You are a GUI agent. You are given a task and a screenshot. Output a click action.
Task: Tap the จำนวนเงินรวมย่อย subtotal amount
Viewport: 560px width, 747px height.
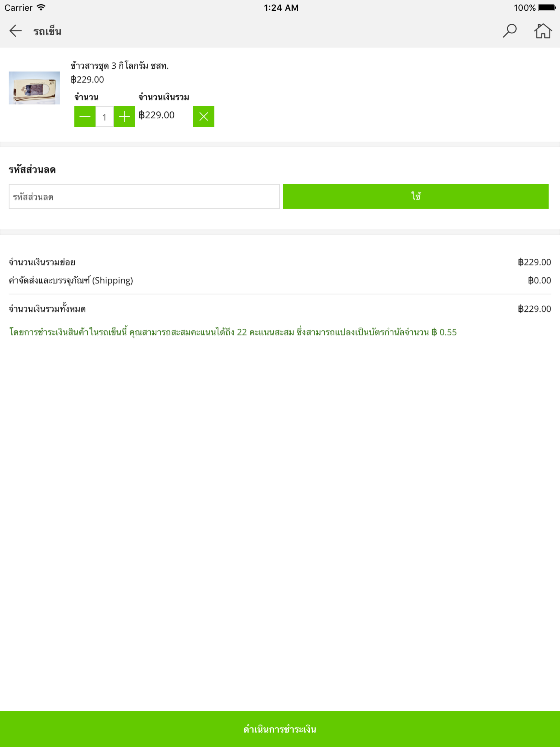[x=534, y=262]
